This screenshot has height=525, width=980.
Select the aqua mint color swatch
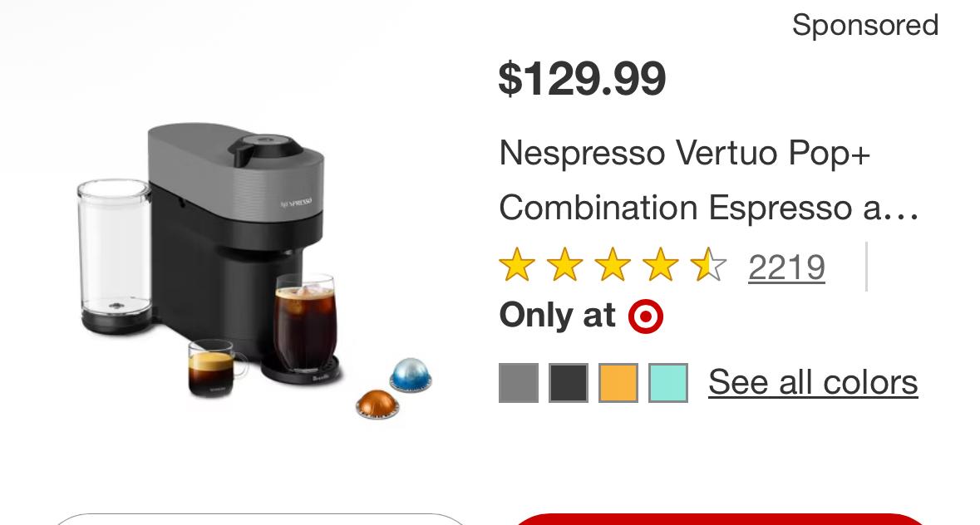click(668, 383)
